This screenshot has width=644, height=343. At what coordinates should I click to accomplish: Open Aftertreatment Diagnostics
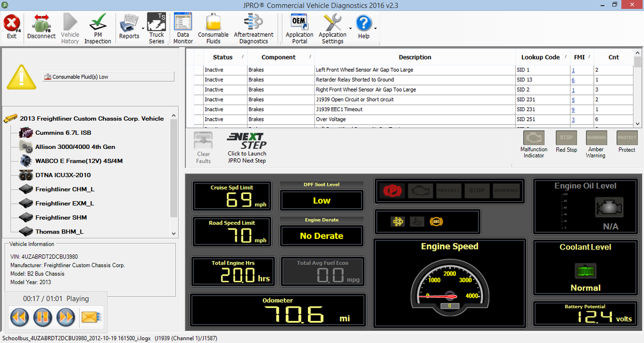tap(254, 29)
